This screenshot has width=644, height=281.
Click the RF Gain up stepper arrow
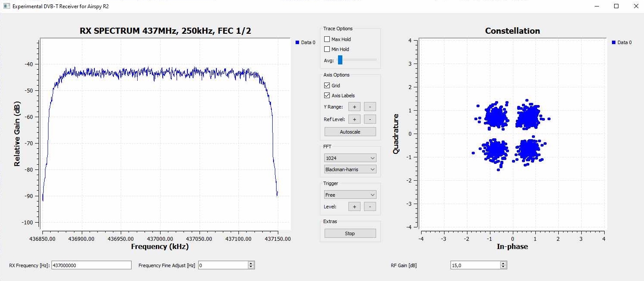coord(503,263)
